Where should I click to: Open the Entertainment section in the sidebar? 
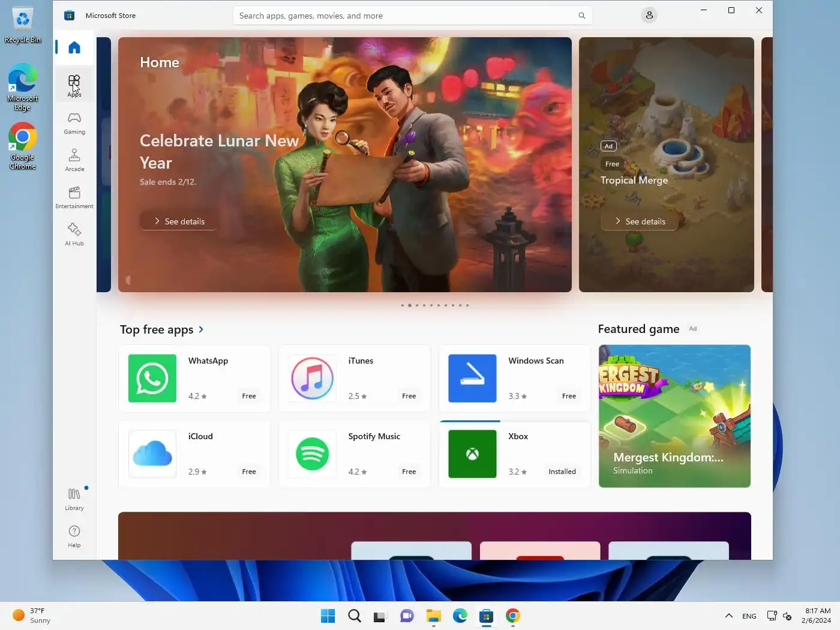(x=74, y=197)
